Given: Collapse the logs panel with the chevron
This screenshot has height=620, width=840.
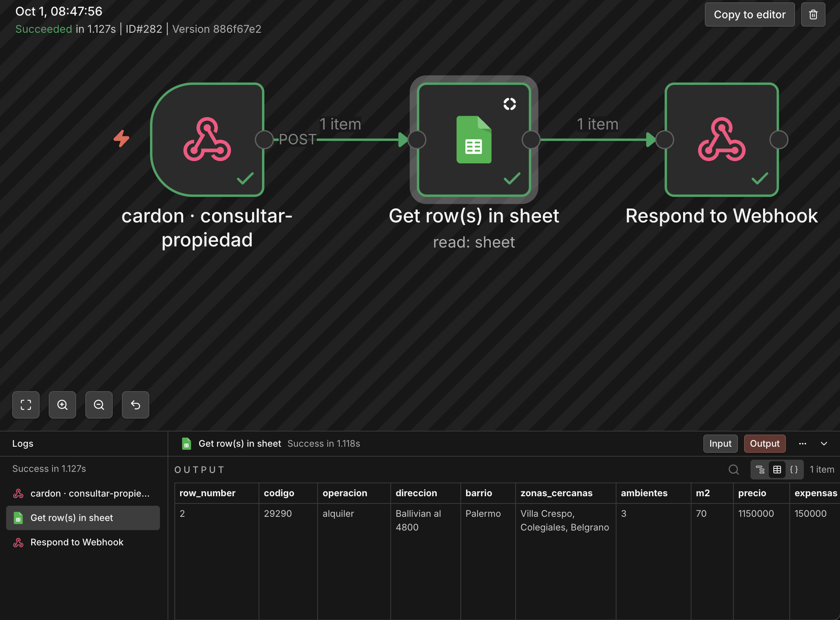Looking at the screenshot, I should click(824, 444).
